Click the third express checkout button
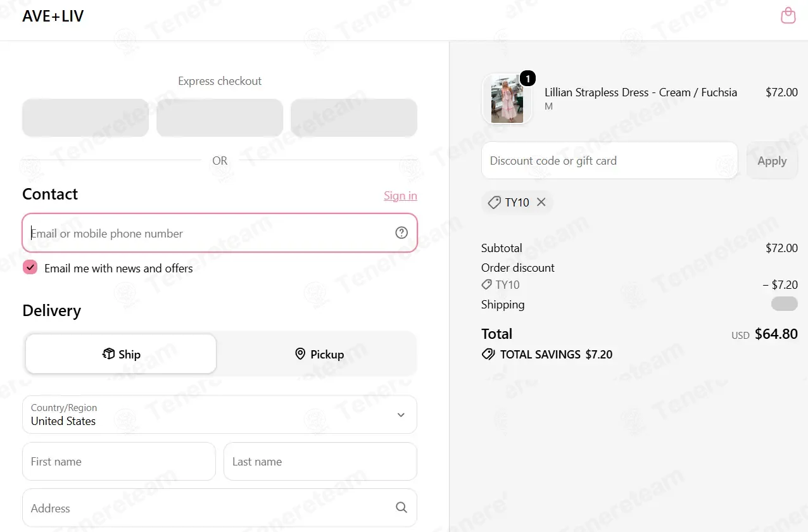This screenshot has height=532, width=808. tap(354, 118)
